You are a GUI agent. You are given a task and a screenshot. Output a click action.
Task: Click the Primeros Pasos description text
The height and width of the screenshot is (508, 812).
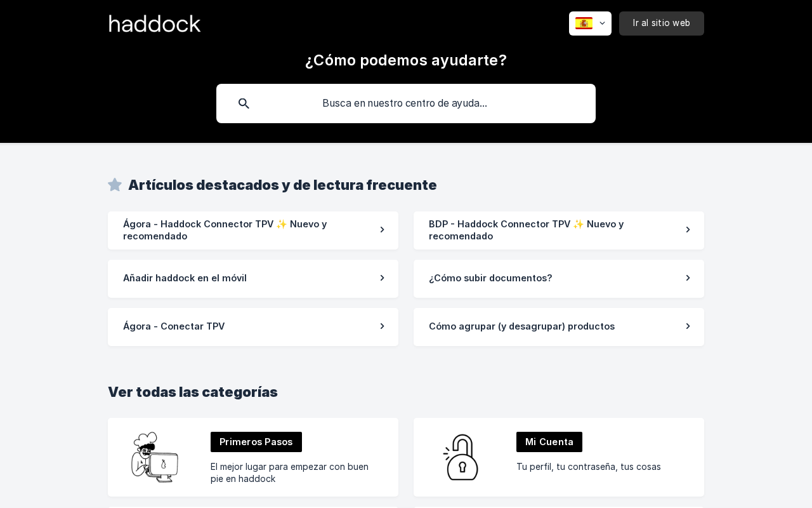tap(290, 472)
